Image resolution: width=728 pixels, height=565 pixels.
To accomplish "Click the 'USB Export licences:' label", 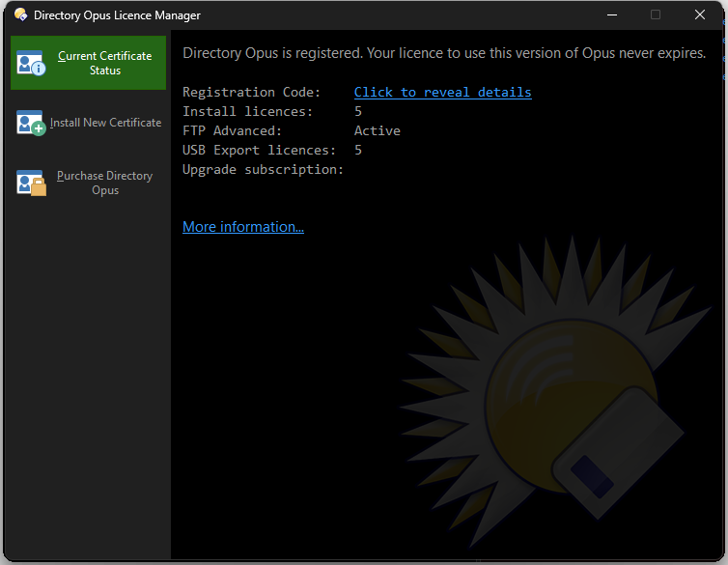I will [259, 150].
